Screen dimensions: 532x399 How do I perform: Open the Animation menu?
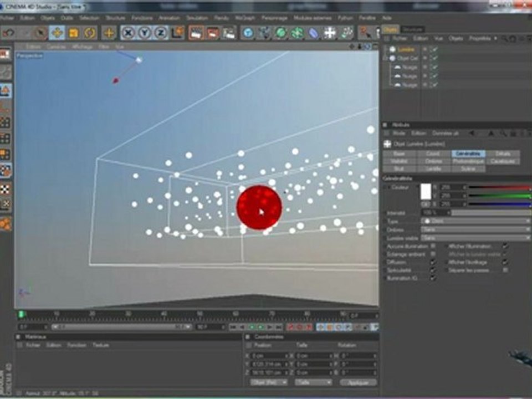(x=170, y=18)
